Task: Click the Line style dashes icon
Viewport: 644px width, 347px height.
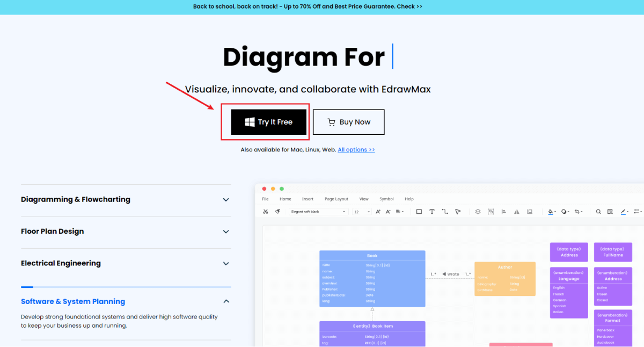Action: click(638, 212)
